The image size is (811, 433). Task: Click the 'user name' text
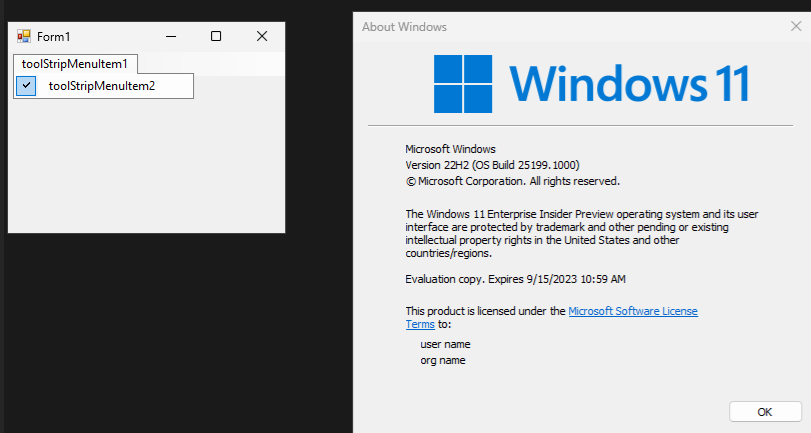click(x=445, y=344)
